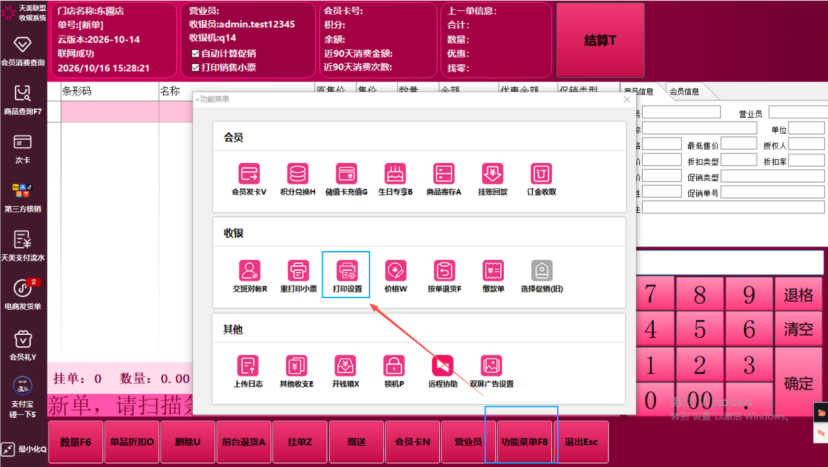Click 开钱箱X open cash drawer
828x467 pixels.
click(345, 371)
